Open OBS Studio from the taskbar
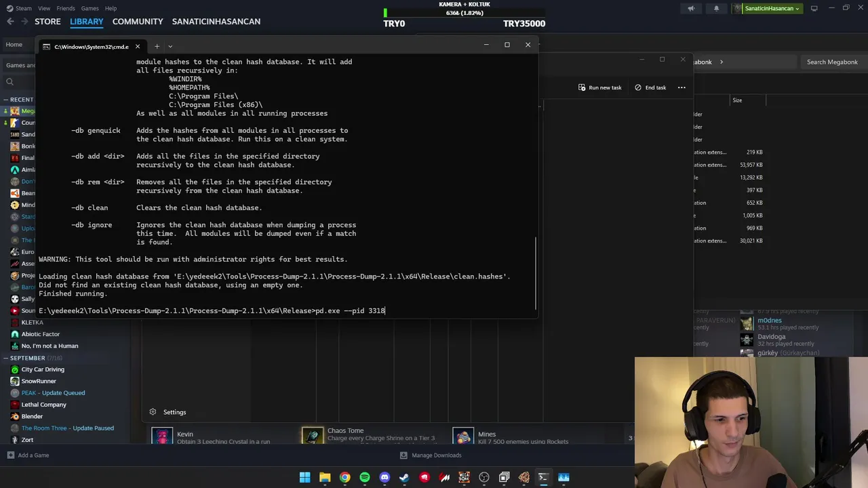 484,477
